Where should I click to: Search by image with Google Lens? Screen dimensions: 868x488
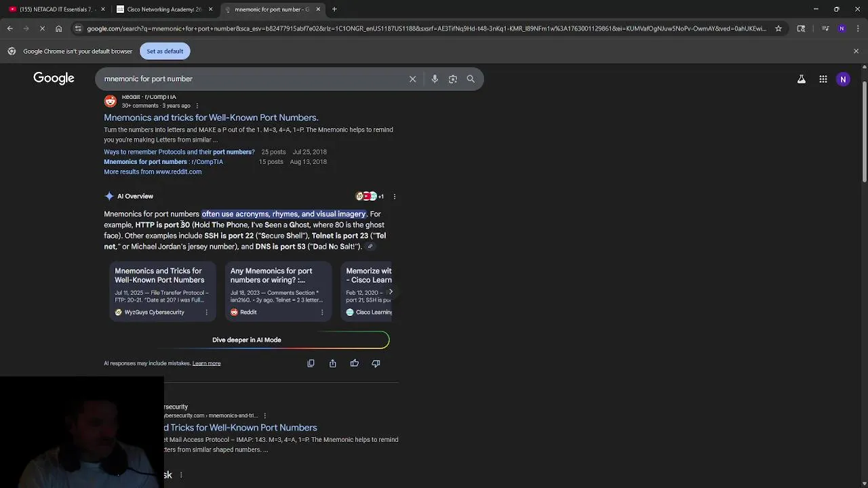(453, 79)
